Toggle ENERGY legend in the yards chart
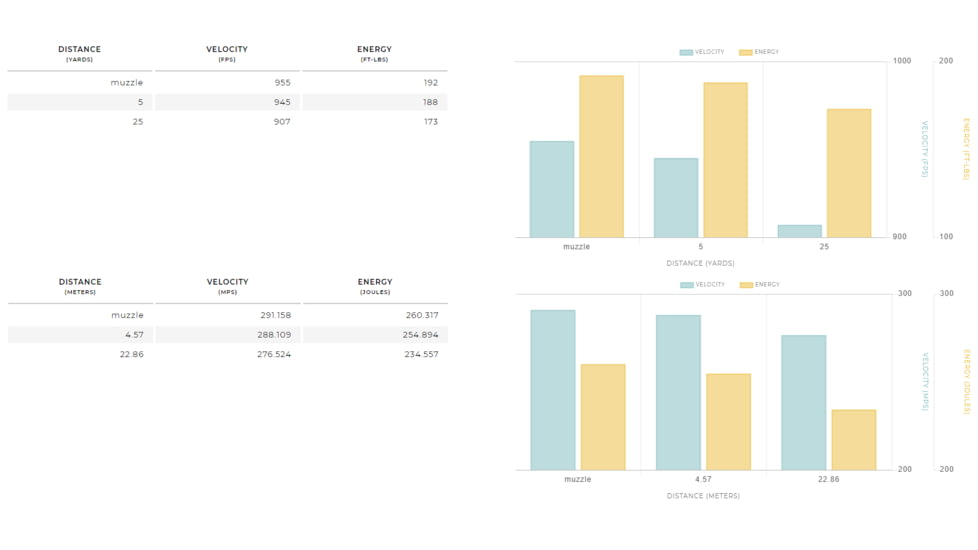This screenshot has height=550, width=978. 759,52
